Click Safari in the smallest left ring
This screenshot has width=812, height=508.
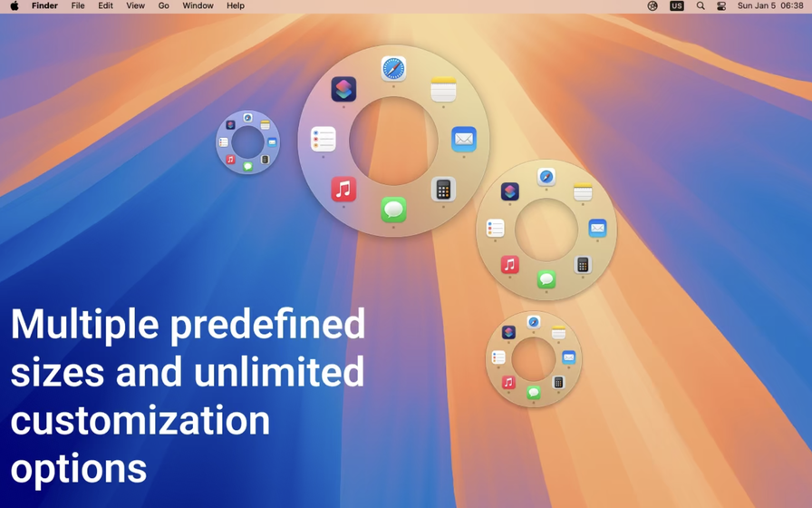(247, 118)
